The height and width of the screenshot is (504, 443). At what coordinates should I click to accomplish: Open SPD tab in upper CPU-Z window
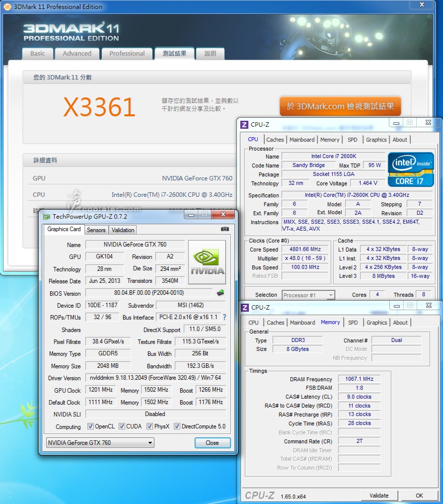[x=353, y=140]
